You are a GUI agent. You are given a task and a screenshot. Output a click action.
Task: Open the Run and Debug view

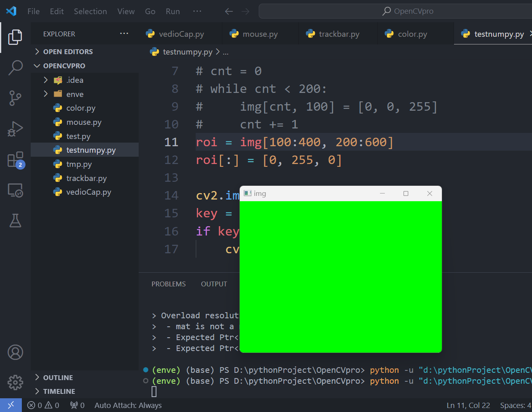(15, 129)
